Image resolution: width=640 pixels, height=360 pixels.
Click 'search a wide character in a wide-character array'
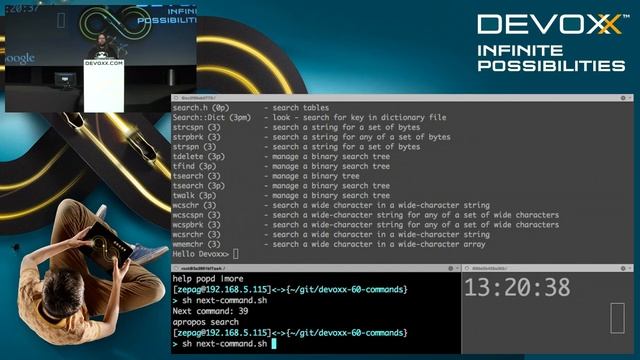coord(379,244)
